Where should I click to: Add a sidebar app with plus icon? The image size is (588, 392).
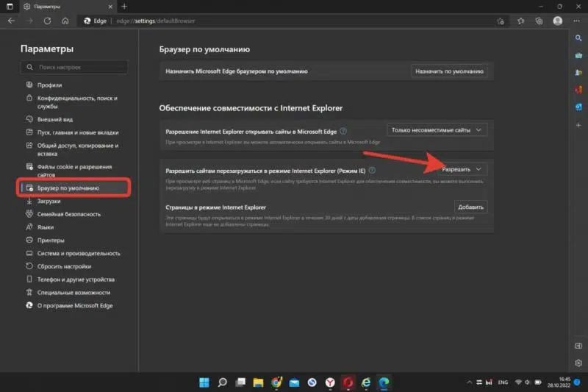click(x=578, y=125)
